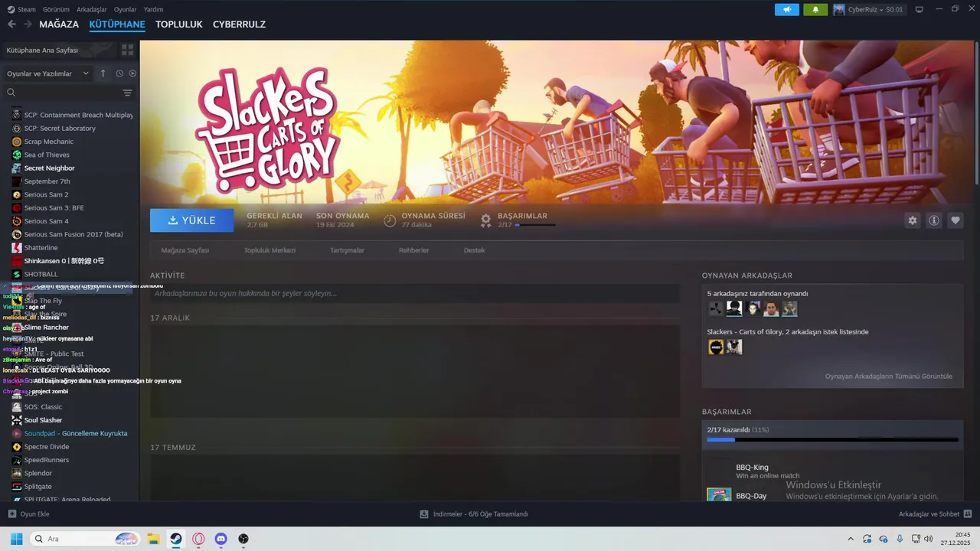Click the taskbar clock and date

pyautogui.click(x=956, y=539)
